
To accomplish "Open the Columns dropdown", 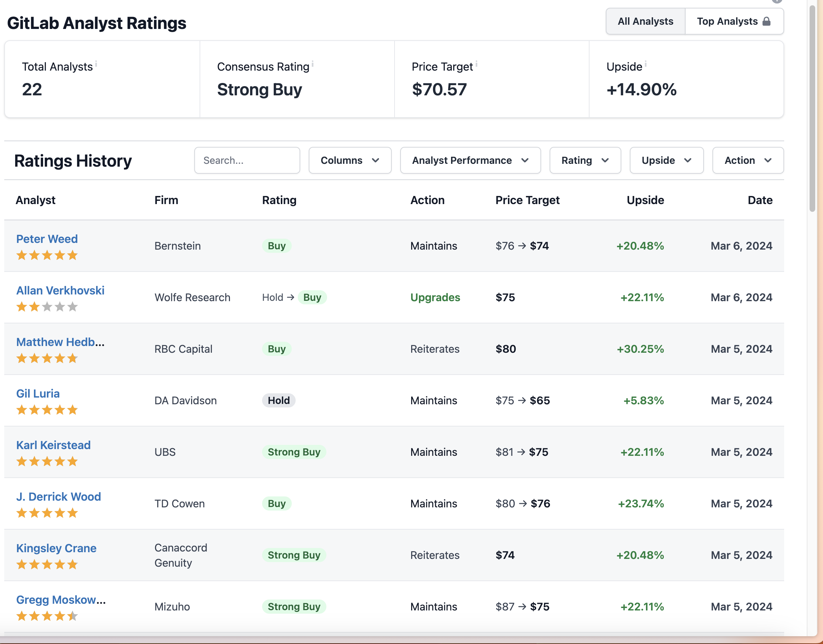I will pyautogui.click(x=350, y=160).
